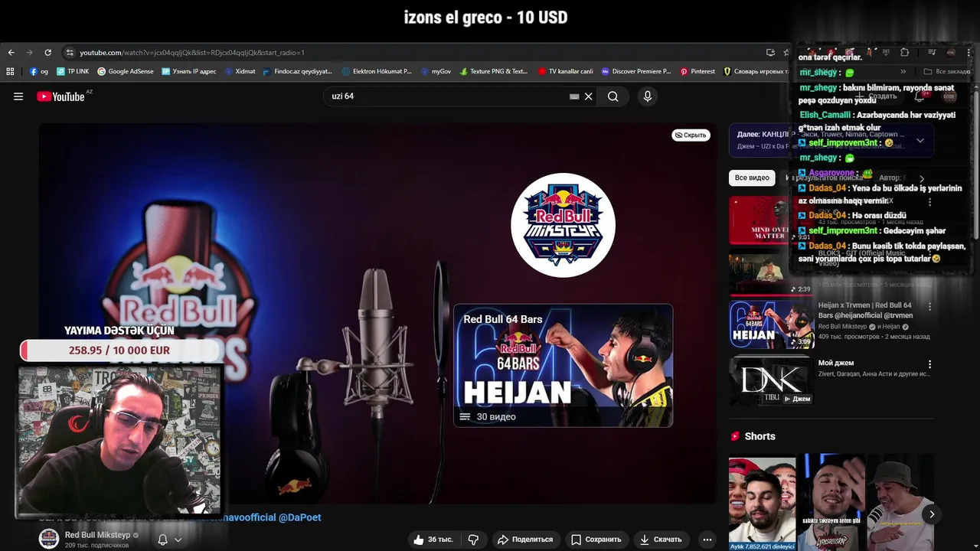This screenshot has width=980, height=551.
Task: Open options for Heijan x Trvmen video
Action: pyautogui.click(x=930, y=307)
